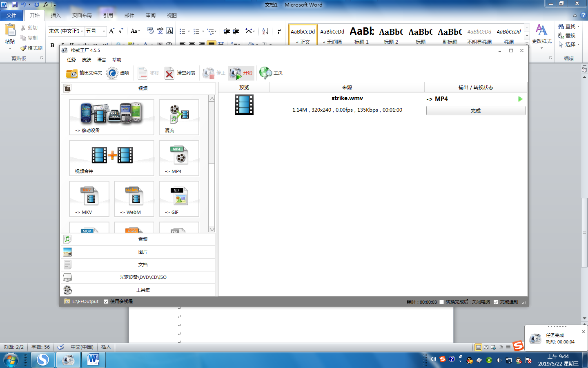The image size is (588, 368).
Task: Click the Word 查找 find icon
Action: tap(561, 26)
